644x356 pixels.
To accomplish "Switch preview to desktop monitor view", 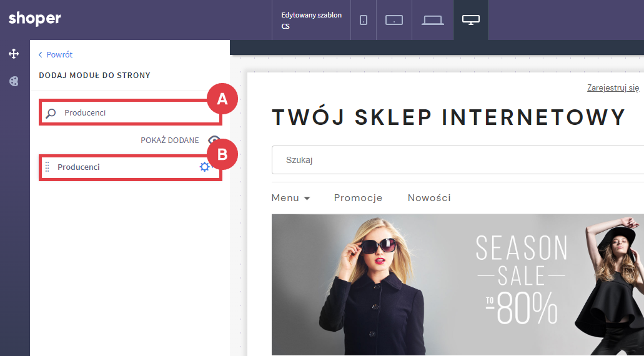I will tap(471, 20).
